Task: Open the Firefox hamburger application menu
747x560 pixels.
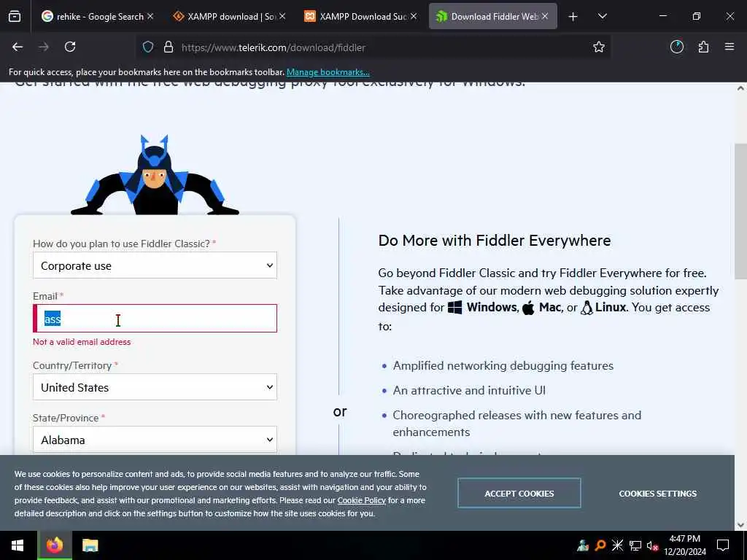Action: 729,47
